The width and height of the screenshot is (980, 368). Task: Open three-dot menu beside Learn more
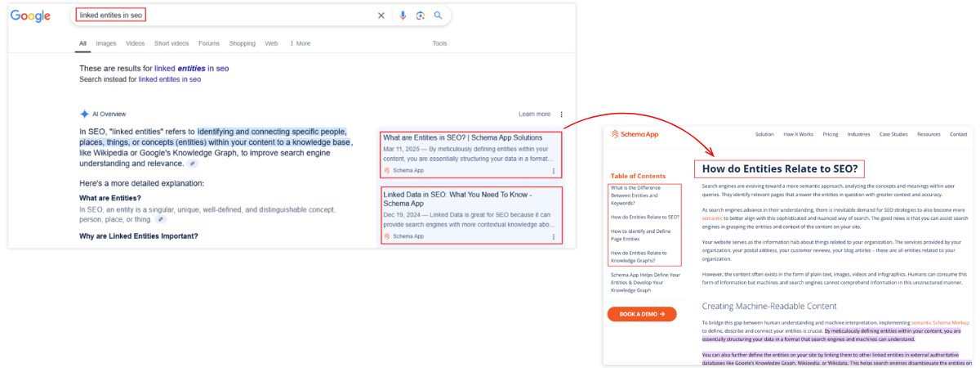561,114
